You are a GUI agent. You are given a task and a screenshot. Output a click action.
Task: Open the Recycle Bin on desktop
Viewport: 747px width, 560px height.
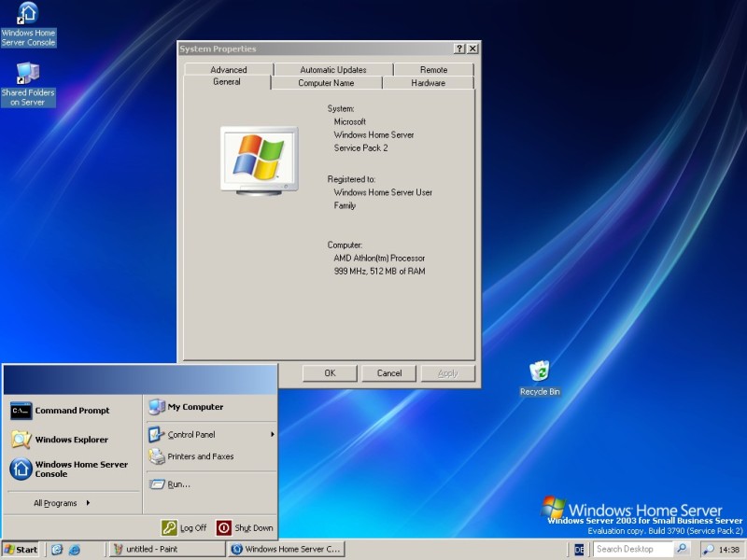(x=539, y=372)
